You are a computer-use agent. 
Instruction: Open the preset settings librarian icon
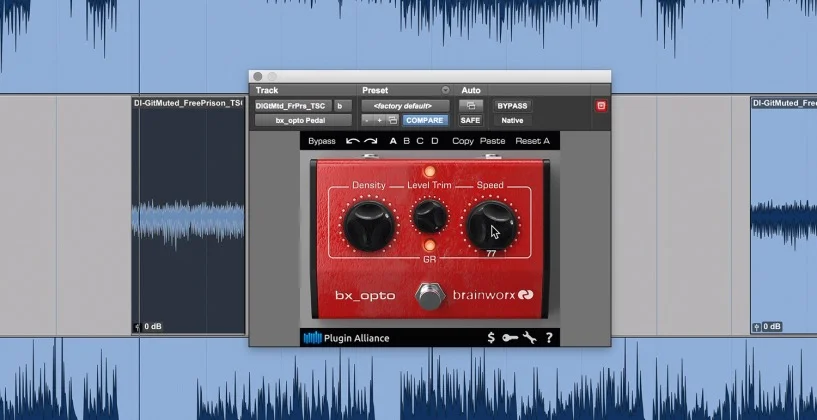point(393,120)
